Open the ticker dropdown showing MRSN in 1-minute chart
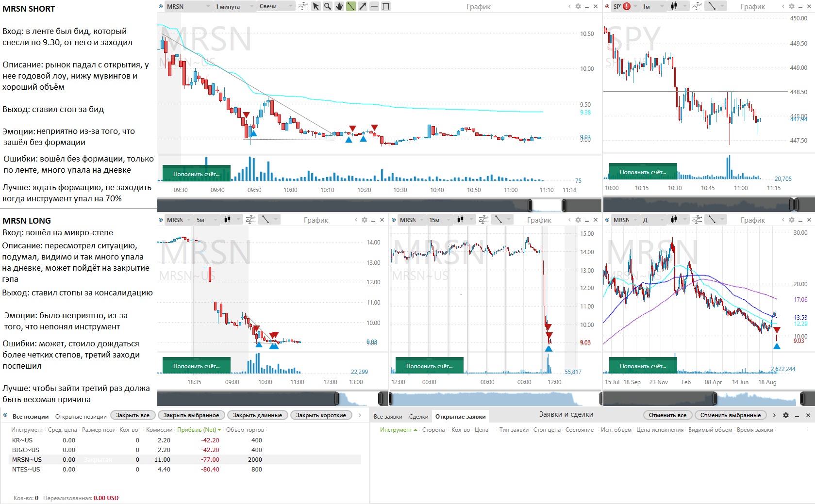Viewport: 815px width, 504px height. pos(188,6)
